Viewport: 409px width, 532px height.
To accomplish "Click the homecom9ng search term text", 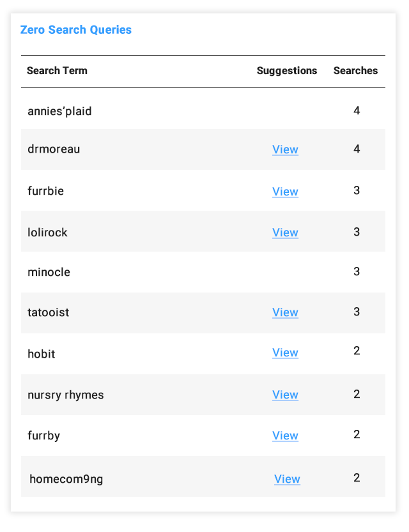I will tap(66, 479).
